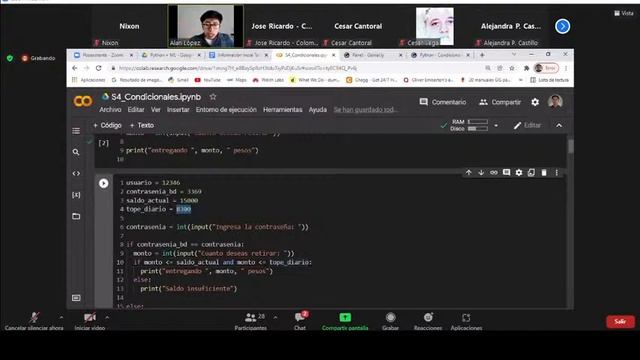
Task: Open the Entorno de ejecución menu
Action: 226,110
